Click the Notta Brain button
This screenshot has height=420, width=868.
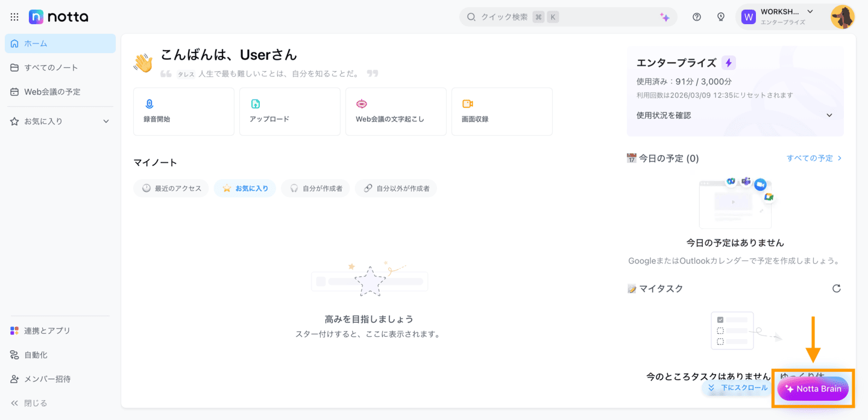[813, 389]
